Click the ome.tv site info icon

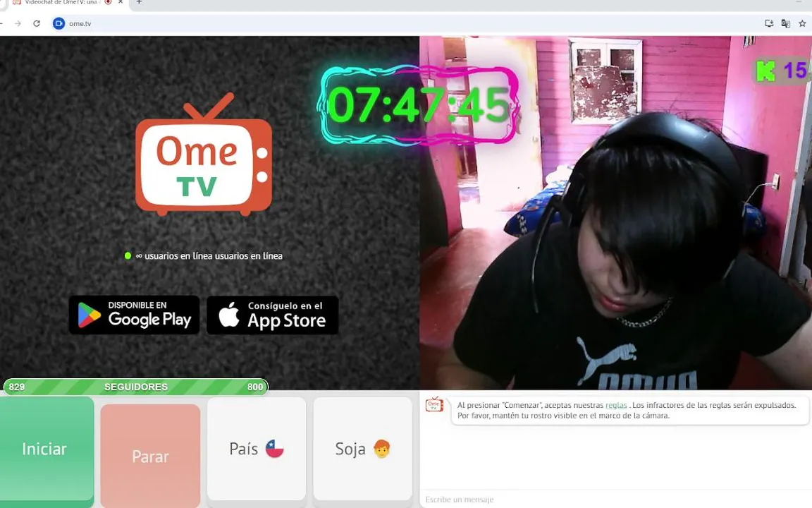[59, 23]
